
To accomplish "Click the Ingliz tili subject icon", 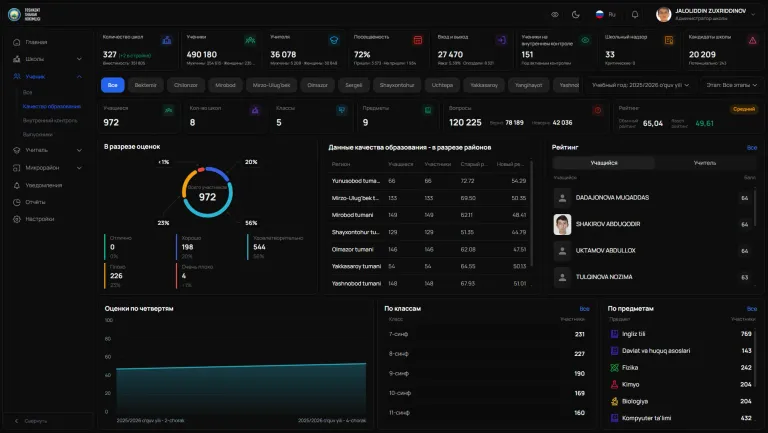I will tap(614, 334).
